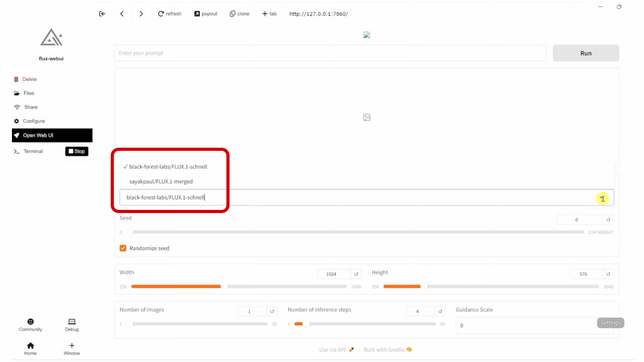Viewport: 644px width, 362px height.
Task: Open the app in a popout
Action: point(206,14)
